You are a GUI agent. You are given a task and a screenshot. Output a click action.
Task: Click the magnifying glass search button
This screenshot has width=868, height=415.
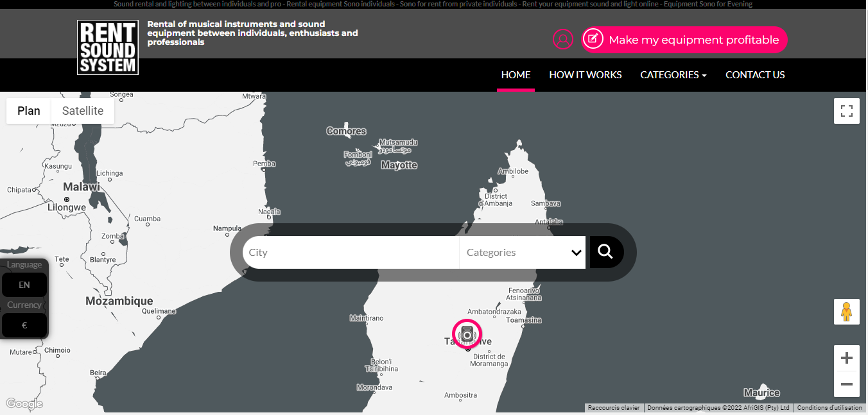point(605,252)
